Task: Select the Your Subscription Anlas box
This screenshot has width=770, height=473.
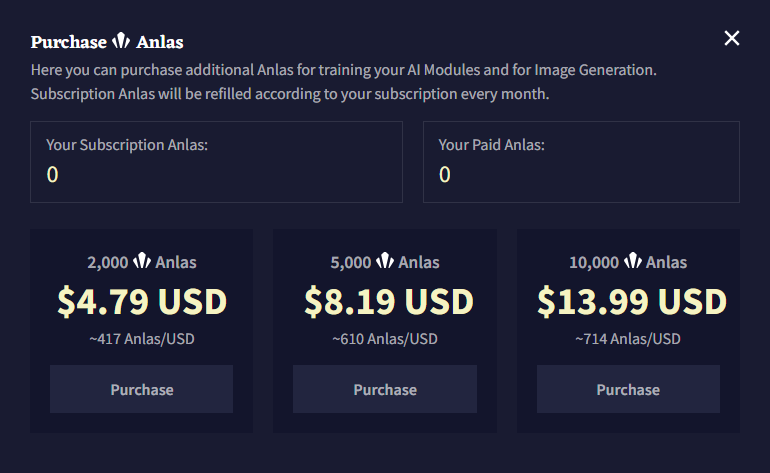Action: (217, 162)
